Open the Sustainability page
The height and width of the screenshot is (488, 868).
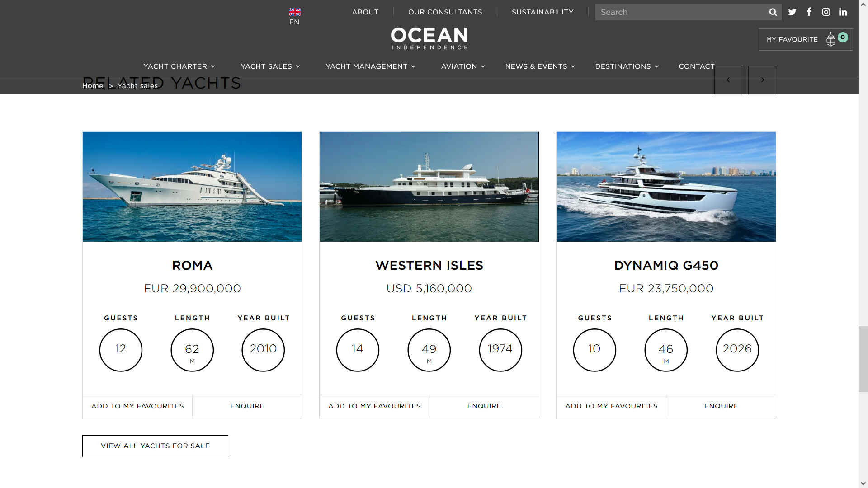[x=542, y=12]
